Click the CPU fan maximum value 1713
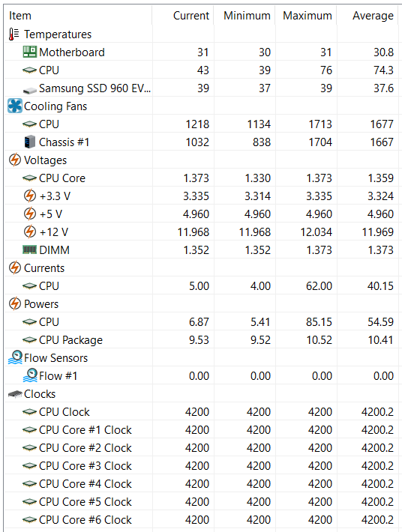Image resolution: width=402 pixels, height=532 pixels. 320,124
